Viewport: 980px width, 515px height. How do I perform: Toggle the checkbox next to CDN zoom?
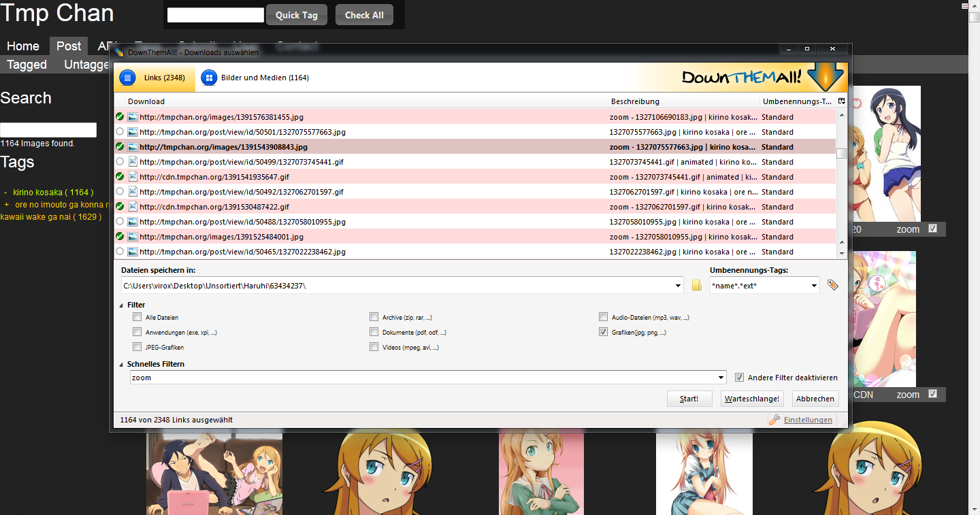[932, 394]
